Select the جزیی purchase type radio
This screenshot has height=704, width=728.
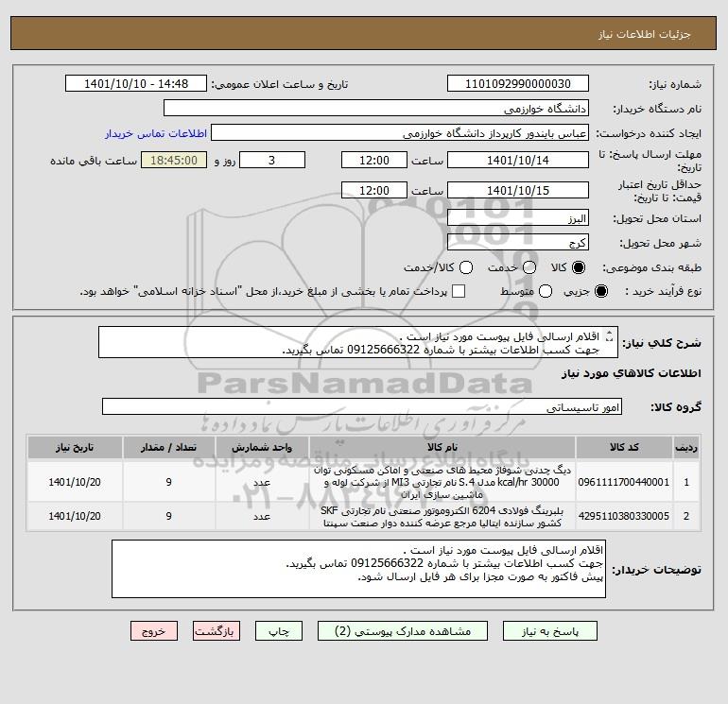(600, 291)
